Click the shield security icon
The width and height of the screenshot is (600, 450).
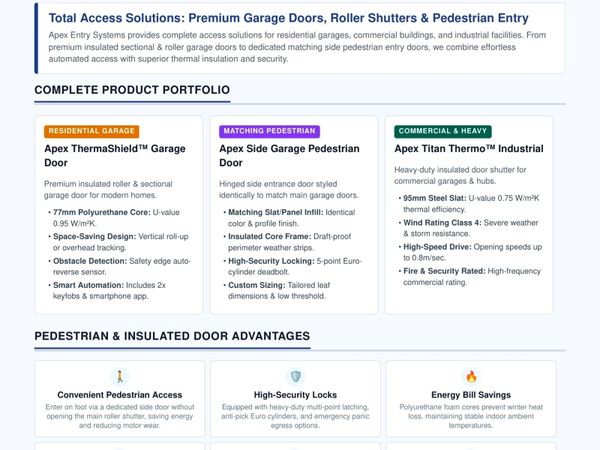(x=295, y=376)
